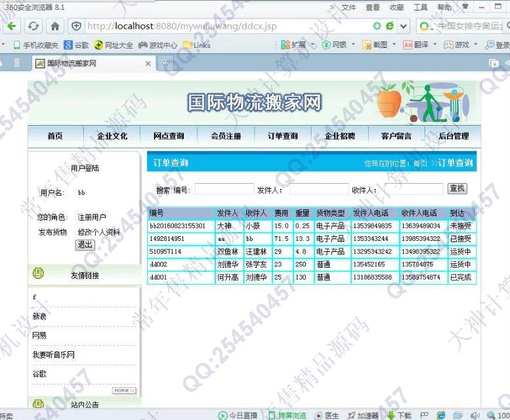The width and height of the screenshot is (510, 420).
Task: Go back with the green arrow
Action: [x=11, y=26]
